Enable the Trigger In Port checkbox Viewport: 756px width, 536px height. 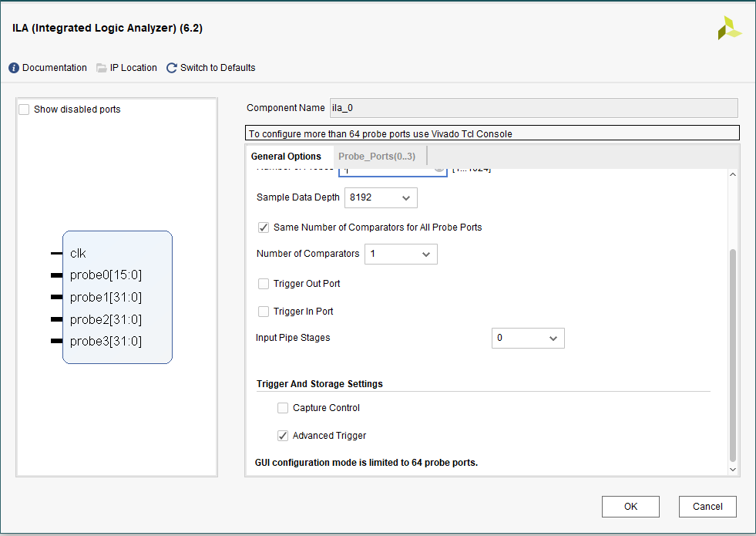point(264,312)
